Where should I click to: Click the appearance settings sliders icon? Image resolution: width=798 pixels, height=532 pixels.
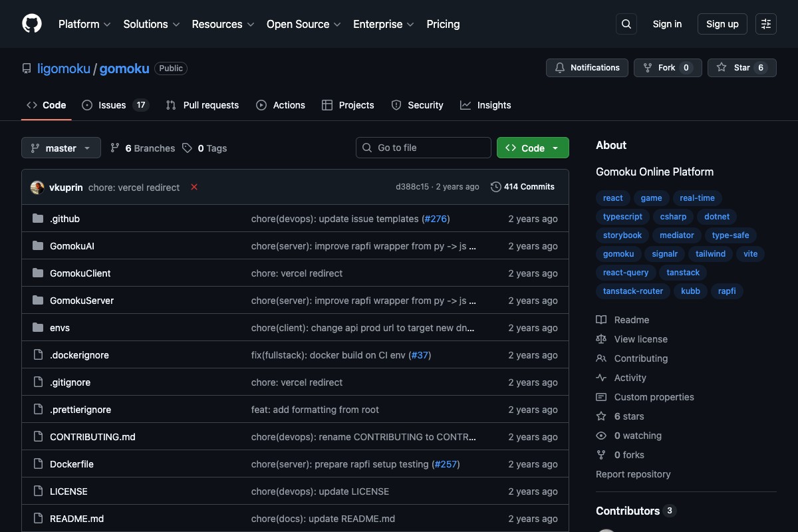765,24
